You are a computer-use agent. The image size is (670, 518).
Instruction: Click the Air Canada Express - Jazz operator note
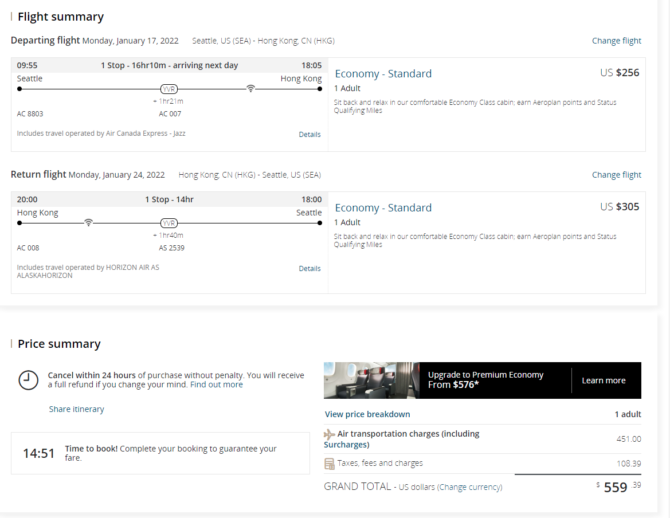(x=101, y=133)
